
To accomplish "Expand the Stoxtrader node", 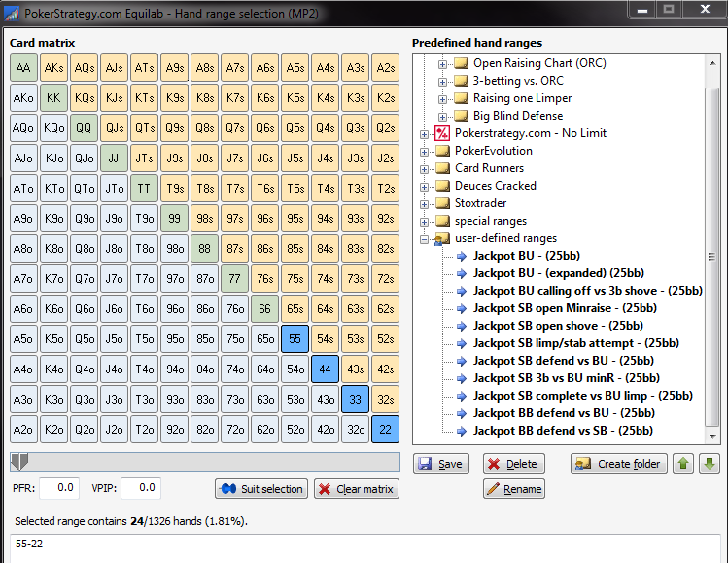I will tap(424, 204).
